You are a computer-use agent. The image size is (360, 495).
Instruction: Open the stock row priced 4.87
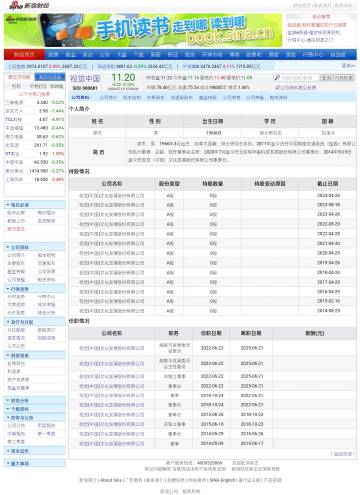coord(35,119)
